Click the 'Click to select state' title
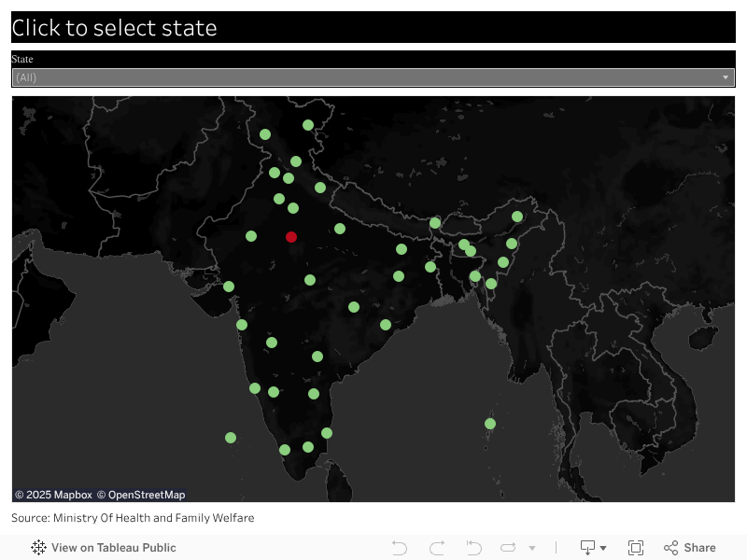This screenshot has width=747, height=560. pyautogui.click(x=115, y=28)
